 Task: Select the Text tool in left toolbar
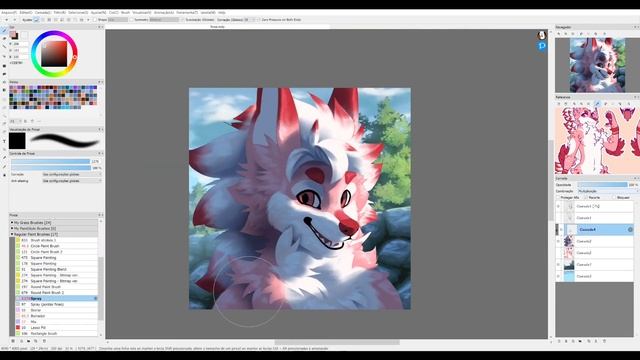(4, 141)
